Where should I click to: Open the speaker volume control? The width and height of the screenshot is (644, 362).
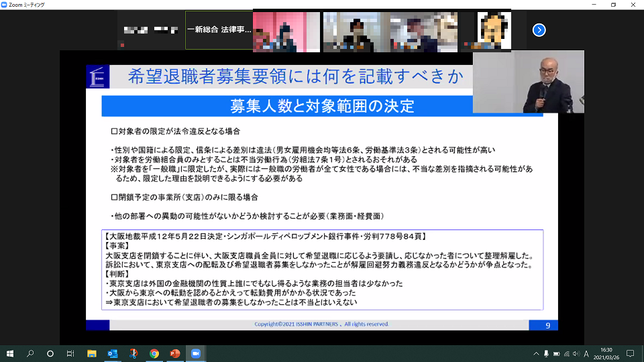tap(576, 353)
